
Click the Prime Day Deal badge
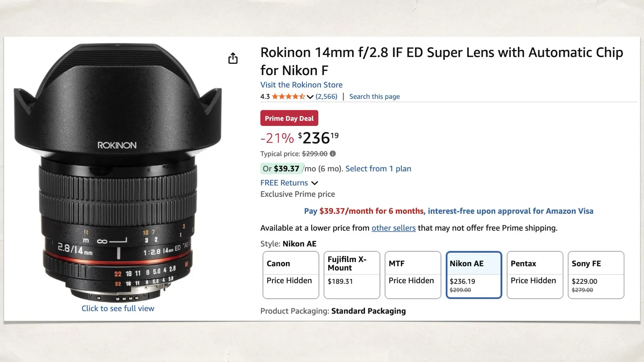point(289,118)
